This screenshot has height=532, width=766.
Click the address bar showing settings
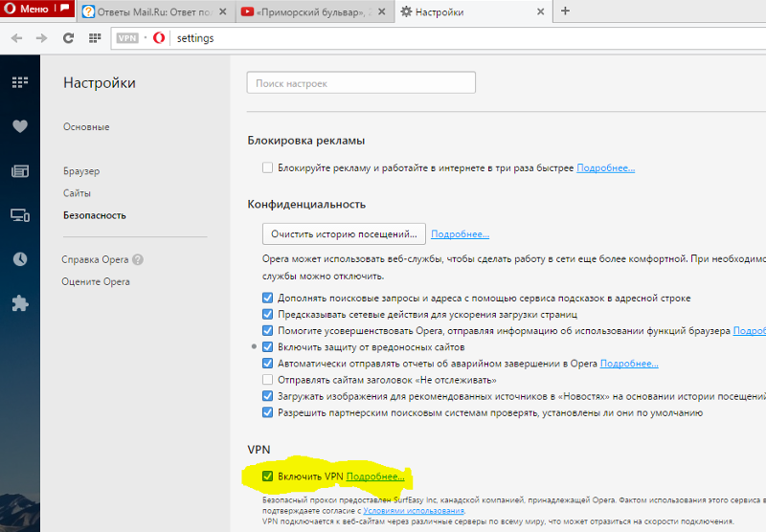(439, 38)
